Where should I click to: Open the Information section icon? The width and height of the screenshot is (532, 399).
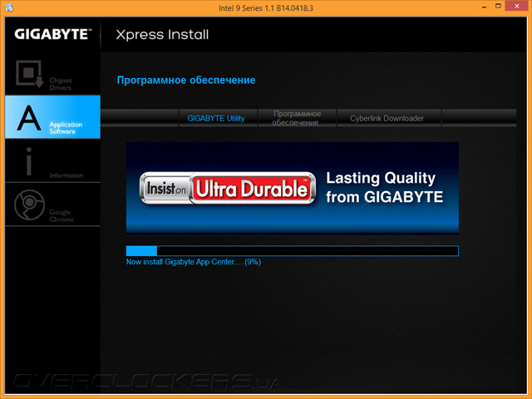pos(29,161)
